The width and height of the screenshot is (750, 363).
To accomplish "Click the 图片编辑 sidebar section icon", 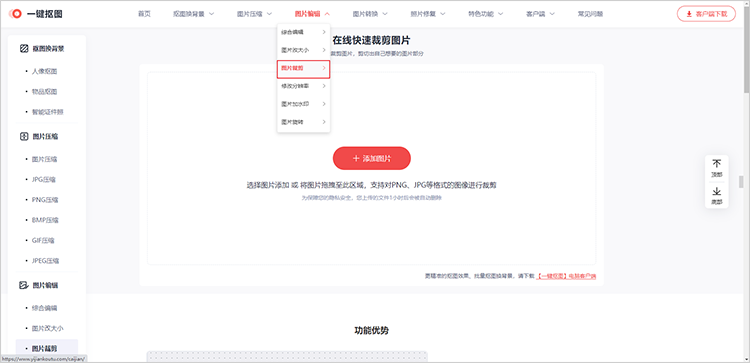I will [24, 285].
